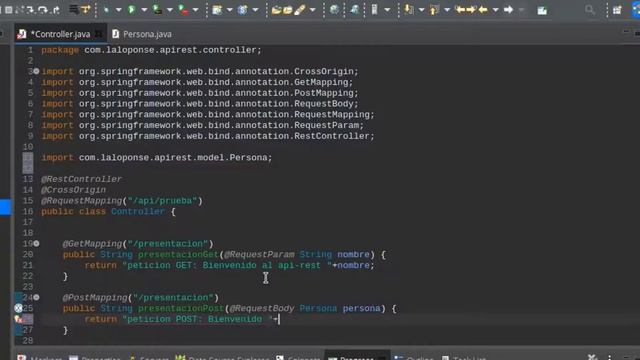The height and width of the screenshot is (360, 640).
Task: Open the Debug icon dropdown arrow
Action: pos(118,10)
